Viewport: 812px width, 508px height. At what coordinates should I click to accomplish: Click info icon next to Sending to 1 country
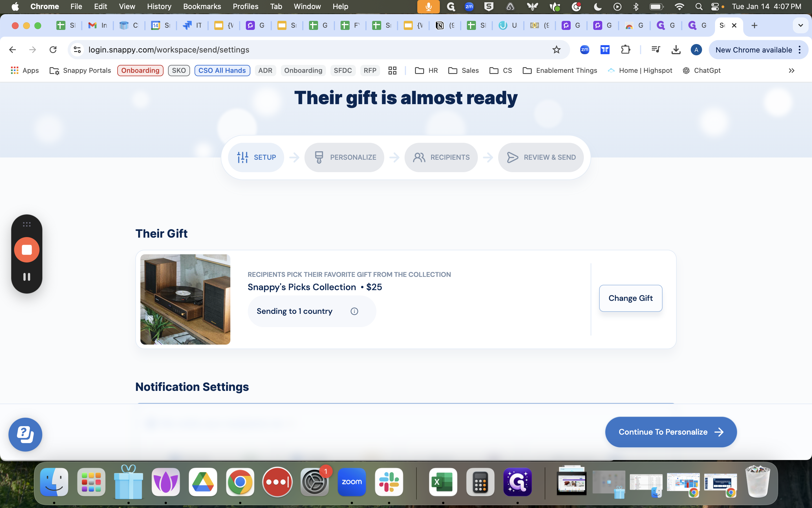[354, 311]
